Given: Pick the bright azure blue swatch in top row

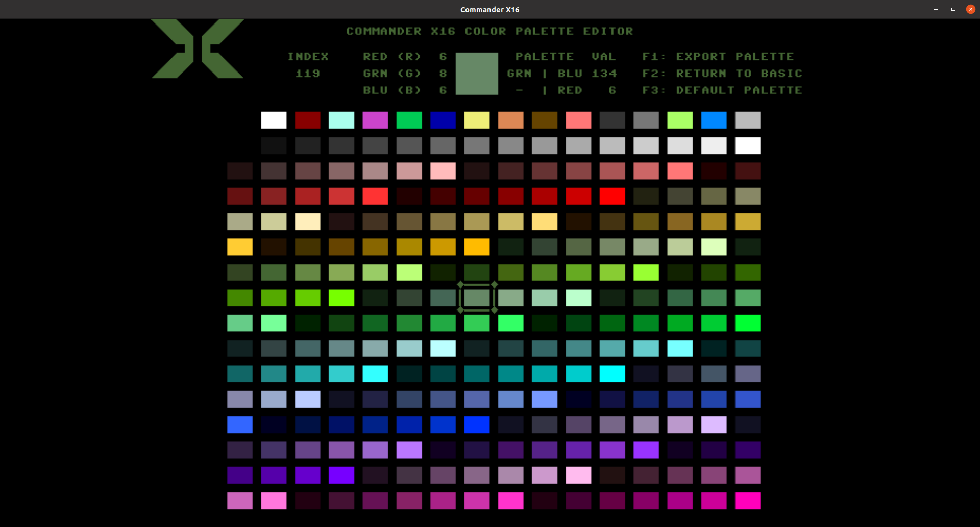Looking at the screenshot, I should pos(714,121).
